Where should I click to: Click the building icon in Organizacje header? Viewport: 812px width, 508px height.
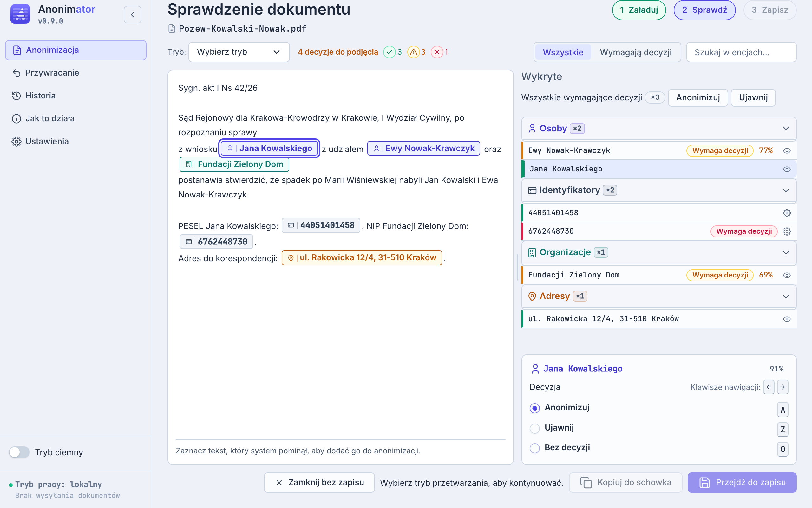pyautogui.click(x=532, y=253)
